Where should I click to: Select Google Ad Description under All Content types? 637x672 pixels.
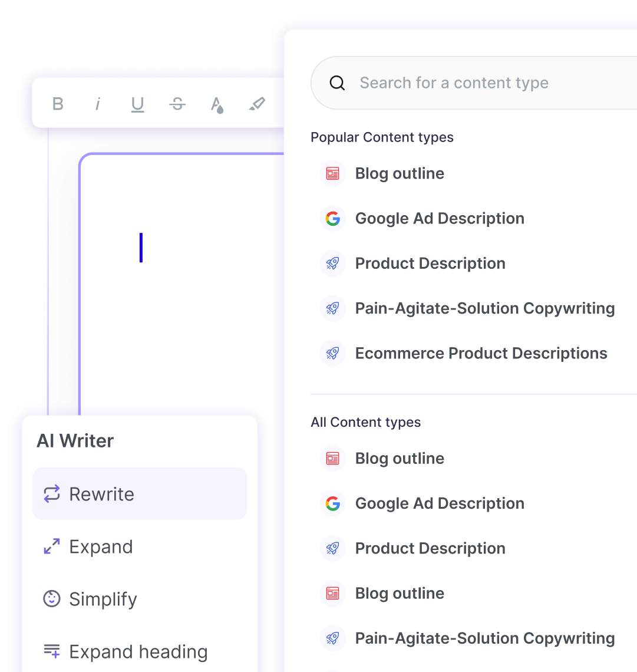(x=440, y=503)
